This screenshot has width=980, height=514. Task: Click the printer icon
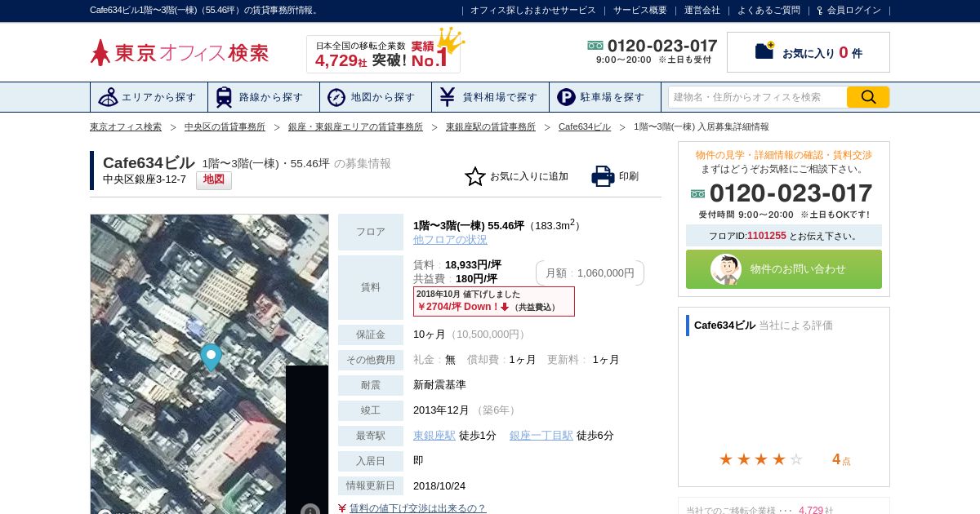click(603, 176)
